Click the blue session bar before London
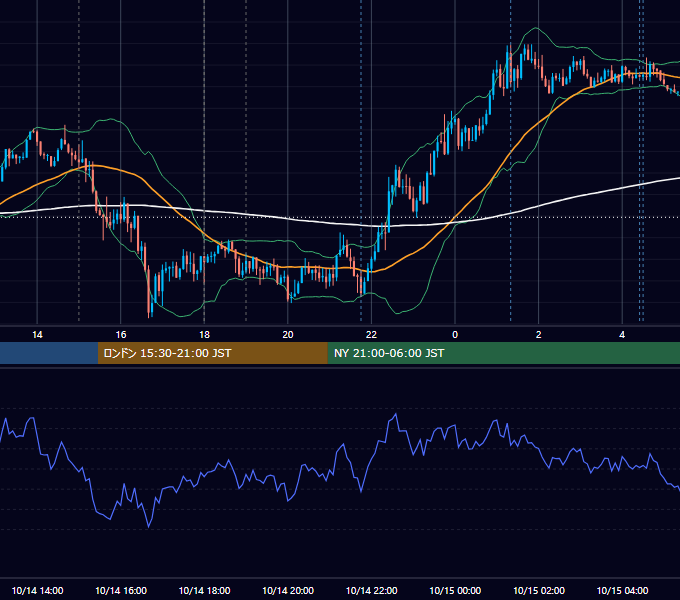 [x=49, y=353]
